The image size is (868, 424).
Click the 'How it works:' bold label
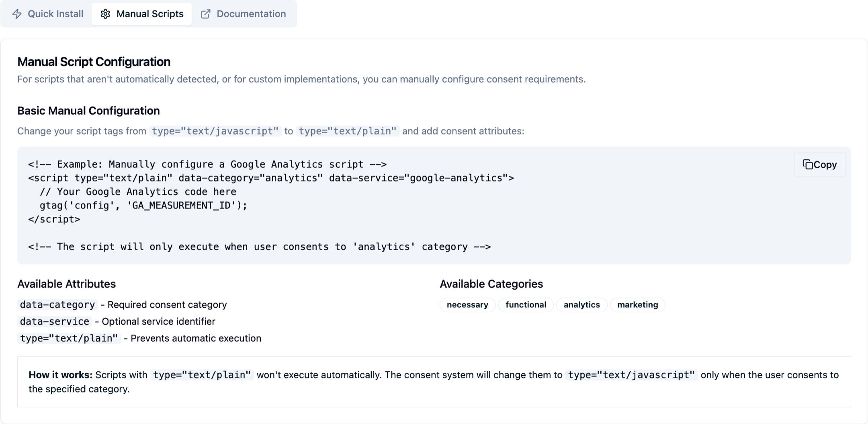[x=60, y=375]
